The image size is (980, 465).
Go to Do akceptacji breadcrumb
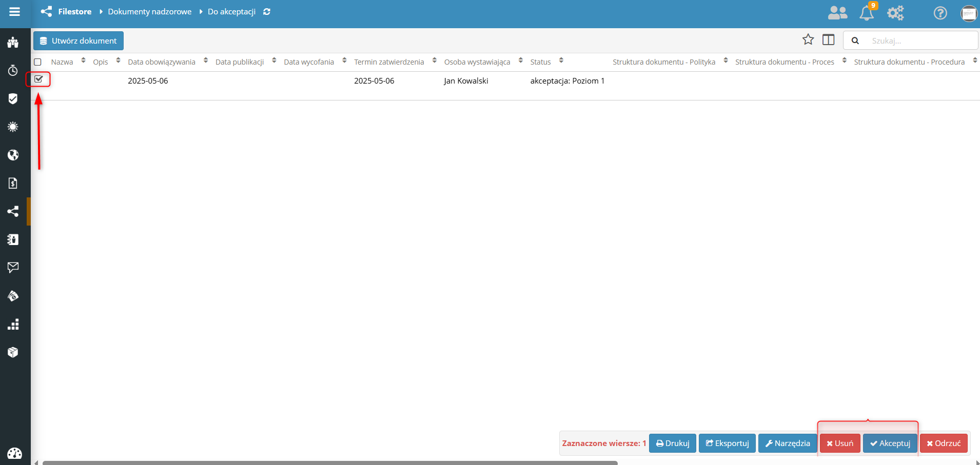(x=231, y=11)
